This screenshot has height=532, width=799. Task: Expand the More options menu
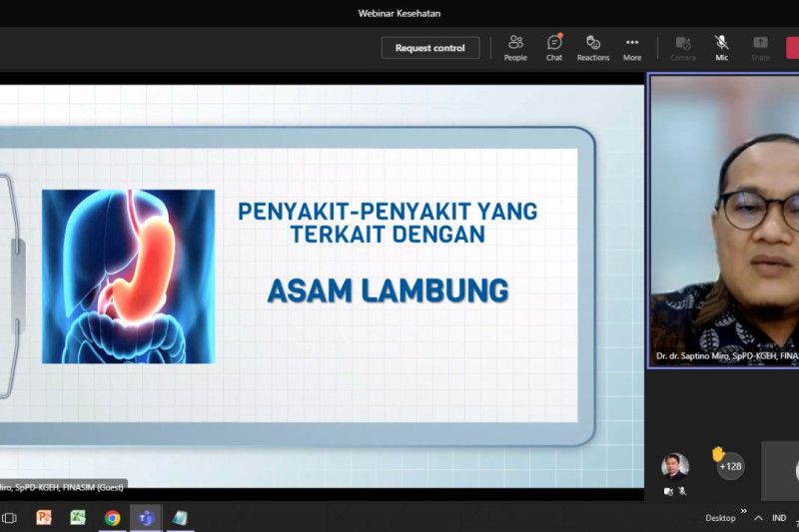click(632, 47)
